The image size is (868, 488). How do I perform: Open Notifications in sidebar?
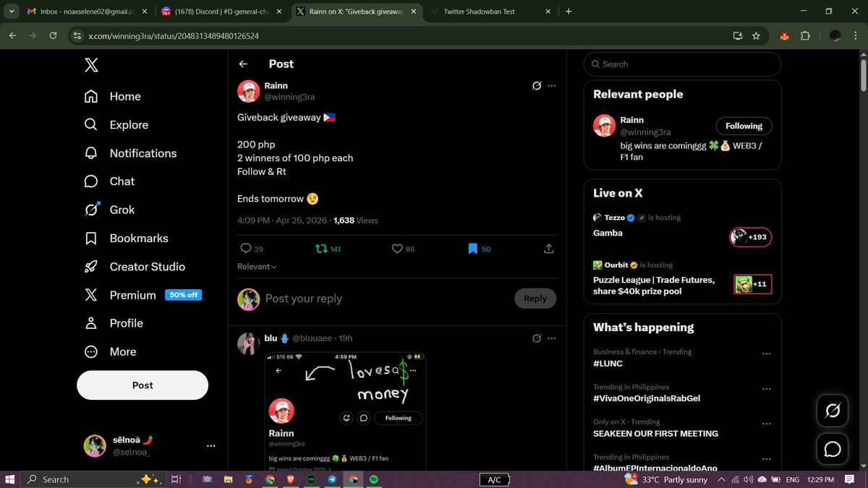tap(130, 153)
